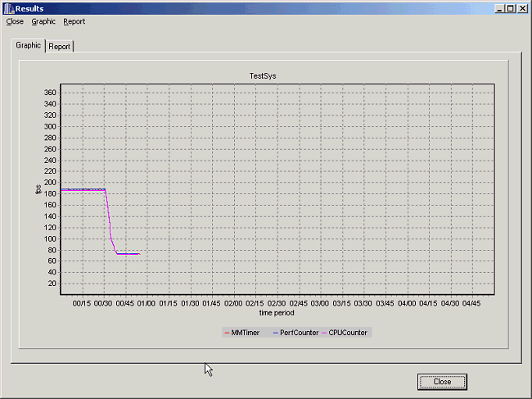The width and height of the screenshot is (532, 399).
Task: Click the 80 value on y-axis
Action: [52, 250]
